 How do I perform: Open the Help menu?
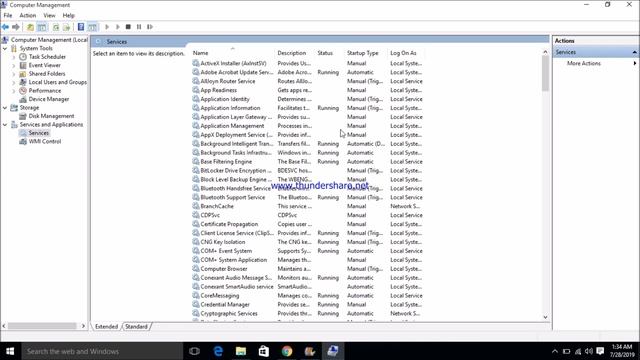pos(69,16)
